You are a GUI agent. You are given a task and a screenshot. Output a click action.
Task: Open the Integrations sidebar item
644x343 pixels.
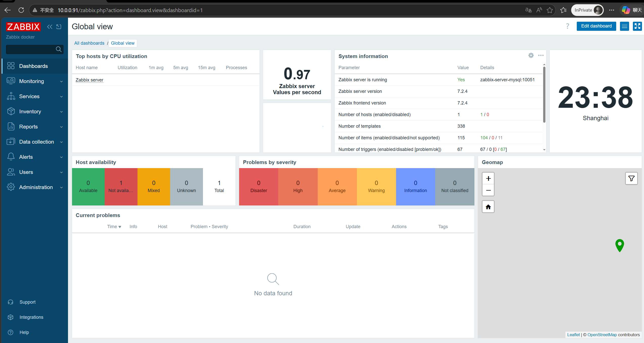pyautogui.click(x=31, y=317)
